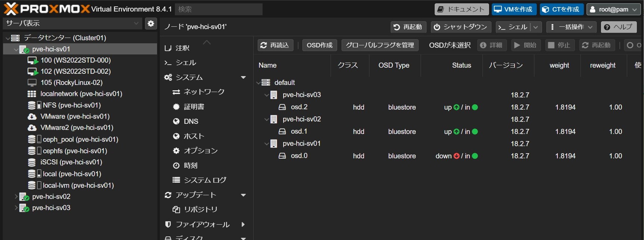Collapse the アップデート submenu arrow
Image resolution: width=644 pixels, height=240 pixels.
(243, 195)
